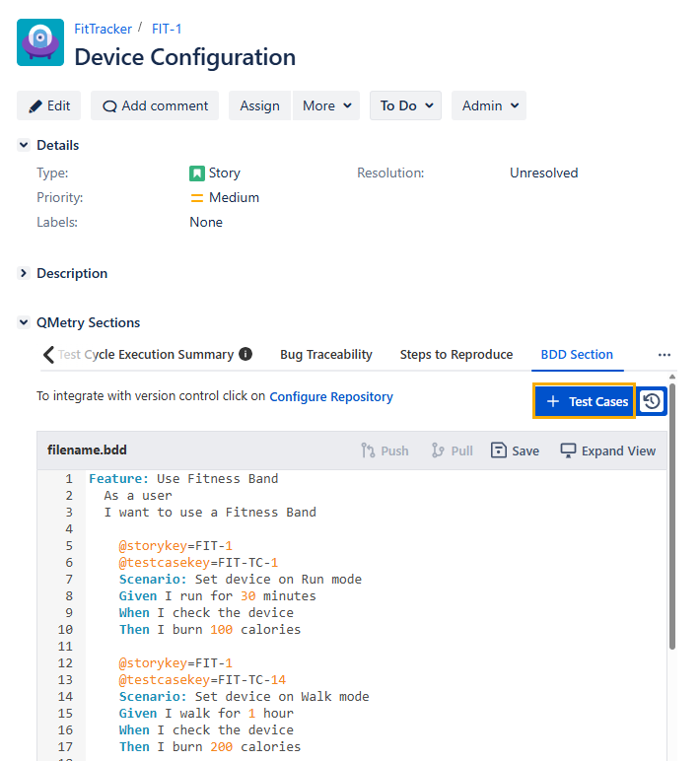Screen dimensions: 700x761
Task: Click 'I want to use a Fitness Band' line
Action: [x=210, y=513]
